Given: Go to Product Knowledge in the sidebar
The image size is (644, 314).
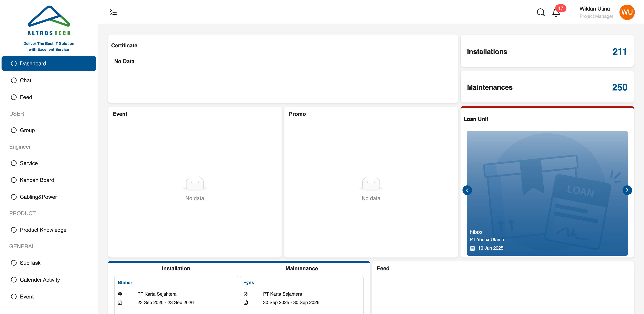Looking at the screenshot, I should [43, 230].
